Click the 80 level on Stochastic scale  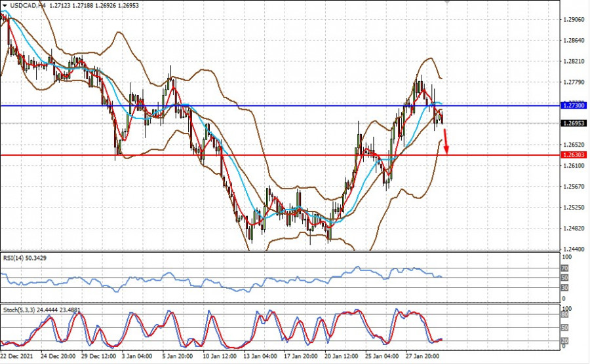coord(564,315)
